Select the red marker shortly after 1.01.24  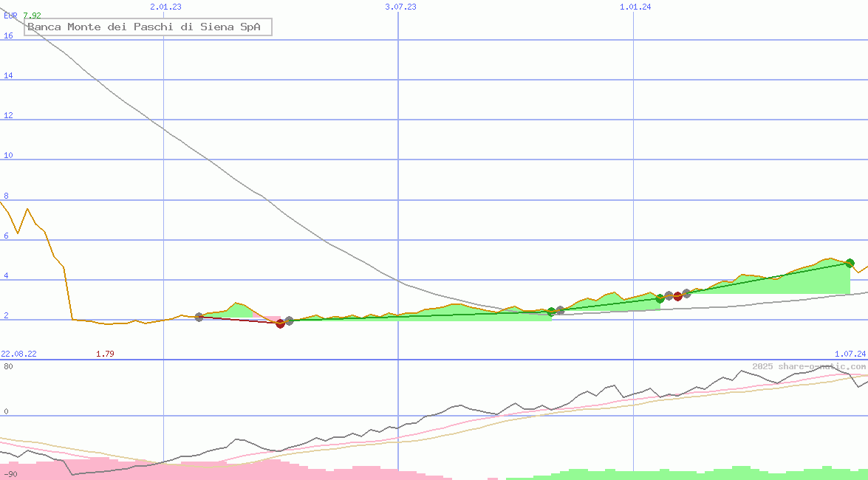point(677,296)
